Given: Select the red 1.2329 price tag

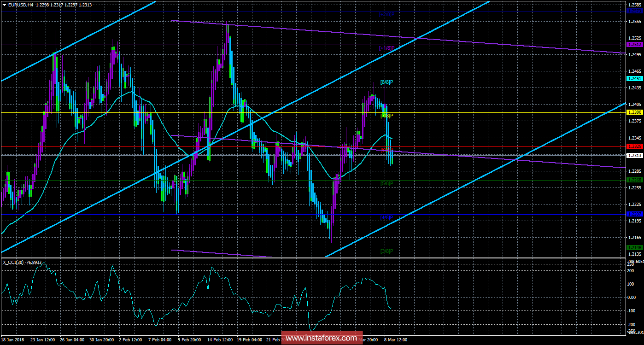Looking at the screenshot, I should click(634, 146).
